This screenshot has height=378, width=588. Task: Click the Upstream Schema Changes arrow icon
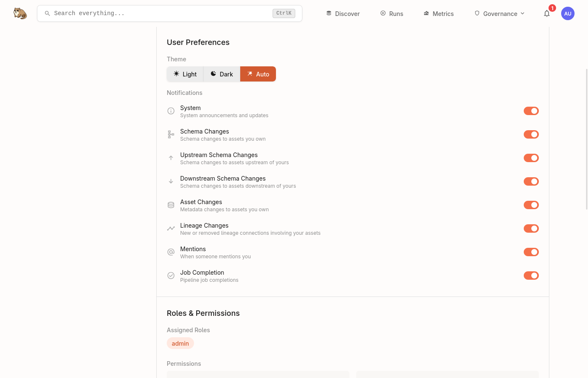click(171, 158)
